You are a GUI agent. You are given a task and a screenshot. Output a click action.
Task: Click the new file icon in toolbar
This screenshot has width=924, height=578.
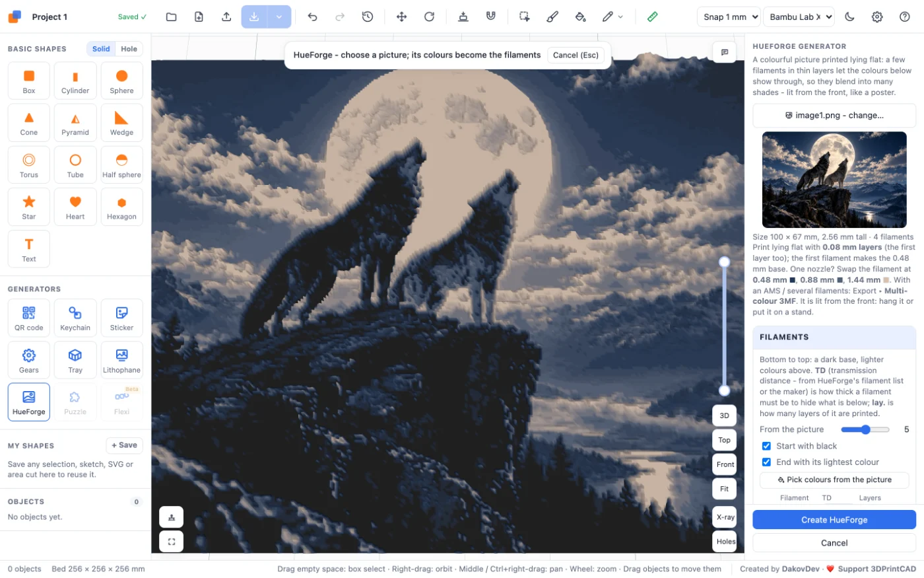point(199,17)
